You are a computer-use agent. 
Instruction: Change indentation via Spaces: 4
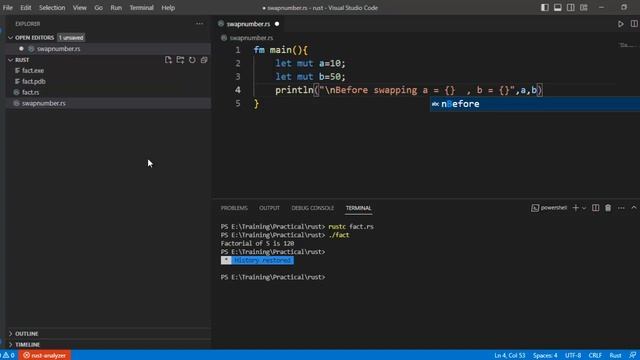click(545, 356)
